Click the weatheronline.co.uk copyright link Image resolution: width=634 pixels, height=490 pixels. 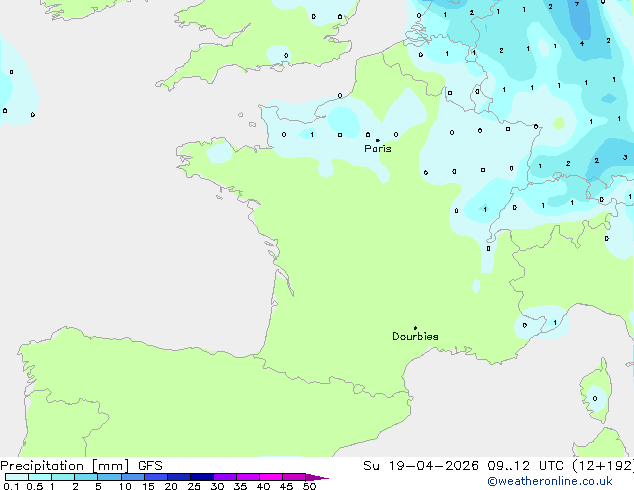[x=549, y=481]
